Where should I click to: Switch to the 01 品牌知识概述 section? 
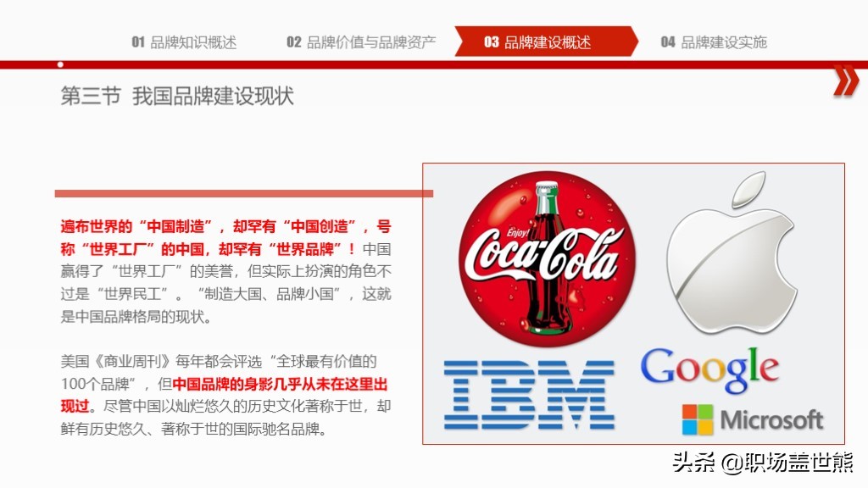[x=184, y=40]
